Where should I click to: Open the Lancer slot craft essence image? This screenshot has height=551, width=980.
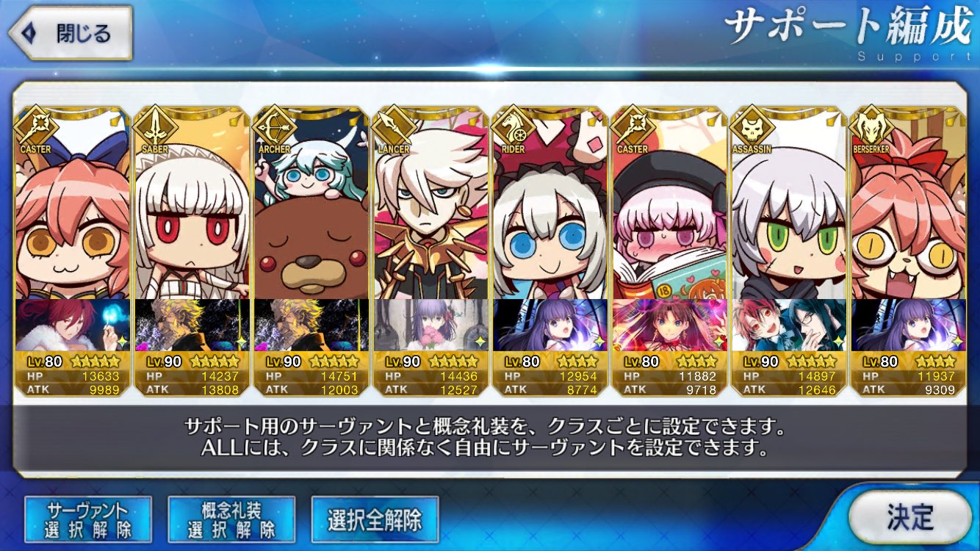click(x=430, y=325)
